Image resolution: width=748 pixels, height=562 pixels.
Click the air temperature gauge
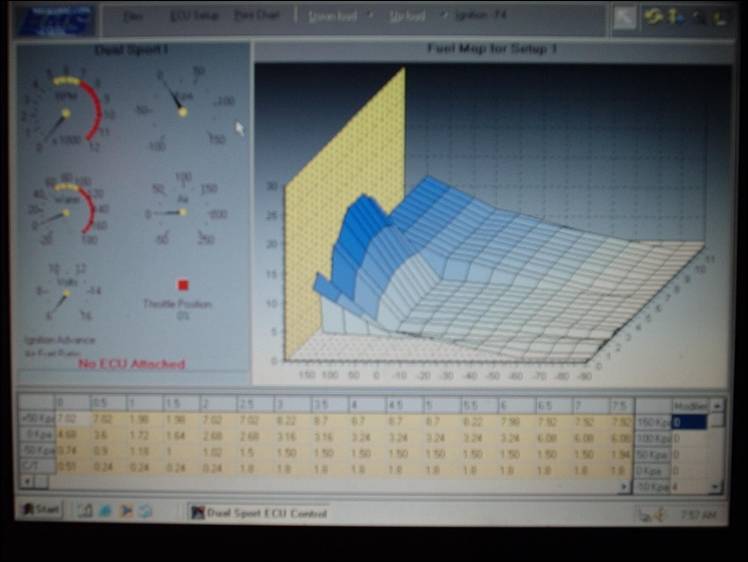tap(181, 212)
